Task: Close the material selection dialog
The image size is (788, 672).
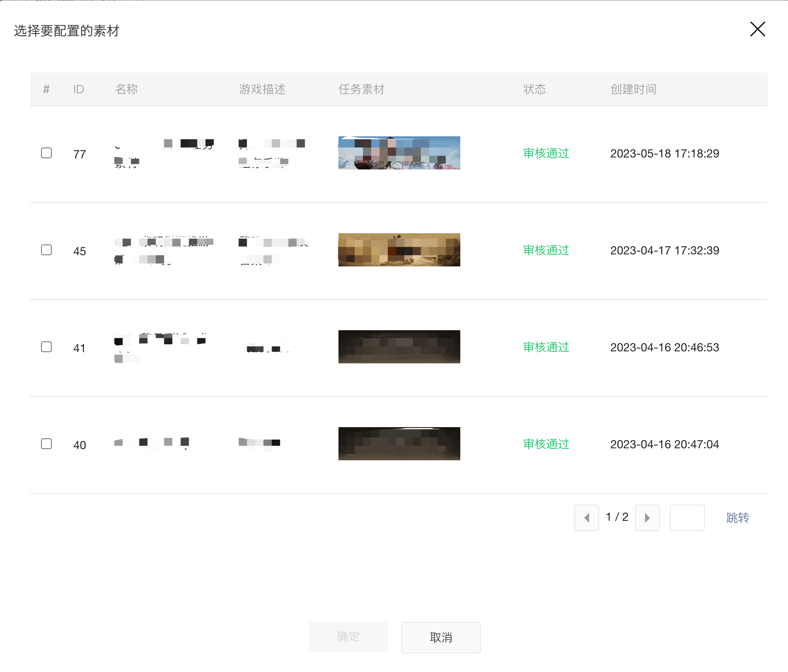Action: click(x=757, y=29)
